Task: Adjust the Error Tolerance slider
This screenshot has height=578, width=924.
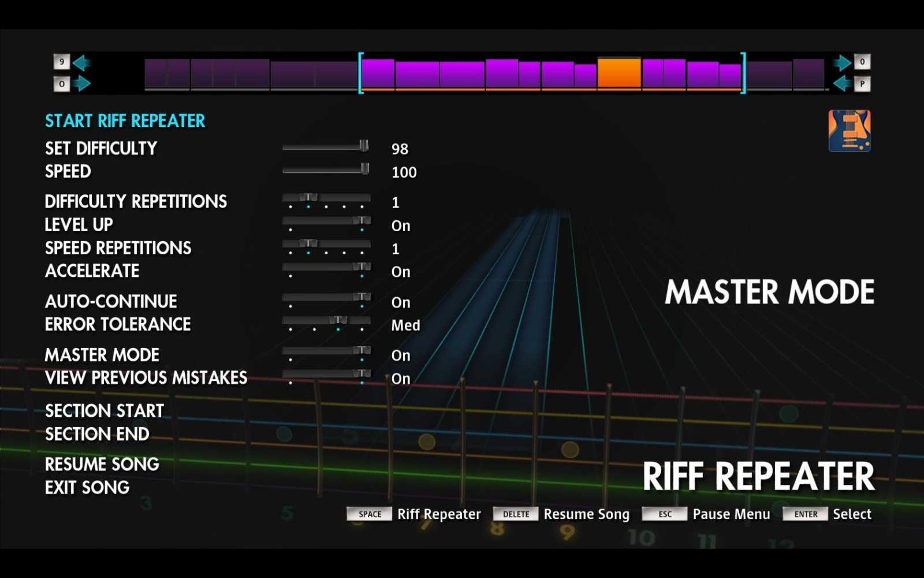Action: (326, 323)
